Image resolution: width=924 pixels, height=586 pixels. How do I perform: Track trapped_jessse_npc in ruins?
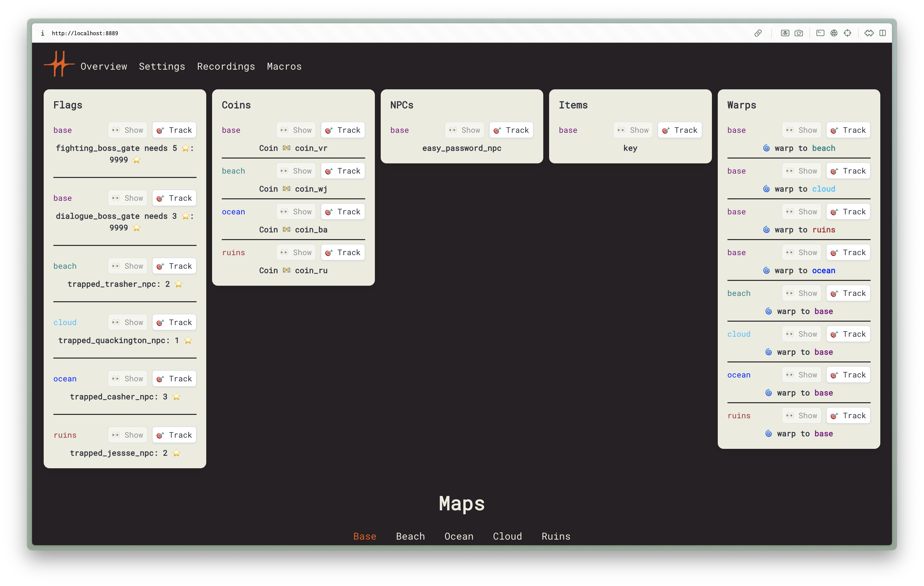tap(174, 435)
